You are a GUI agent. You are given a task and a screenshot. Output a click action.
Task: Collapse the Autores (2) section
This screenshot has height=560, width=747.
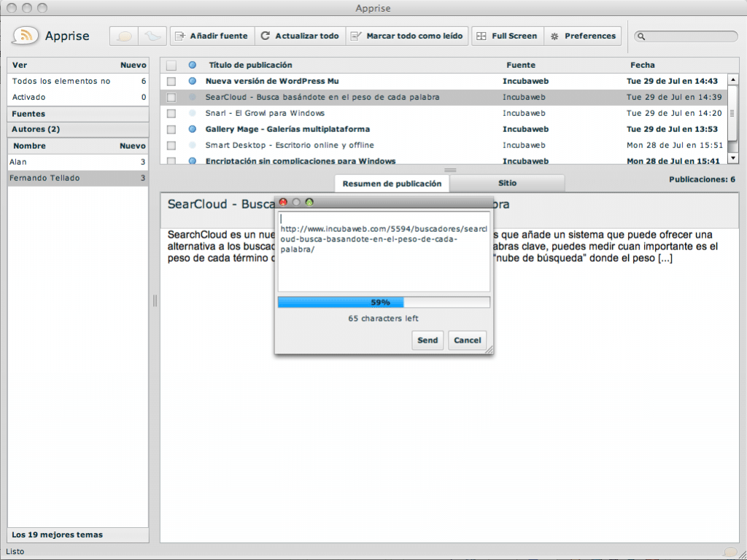click(78, 129)
